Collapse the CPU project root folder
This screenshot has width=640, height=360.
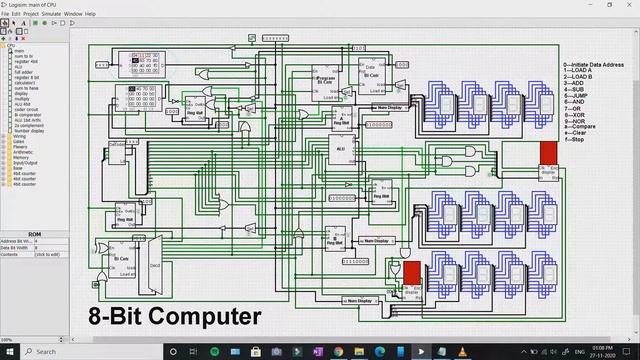pyautogui.click(x=2, y=45)
